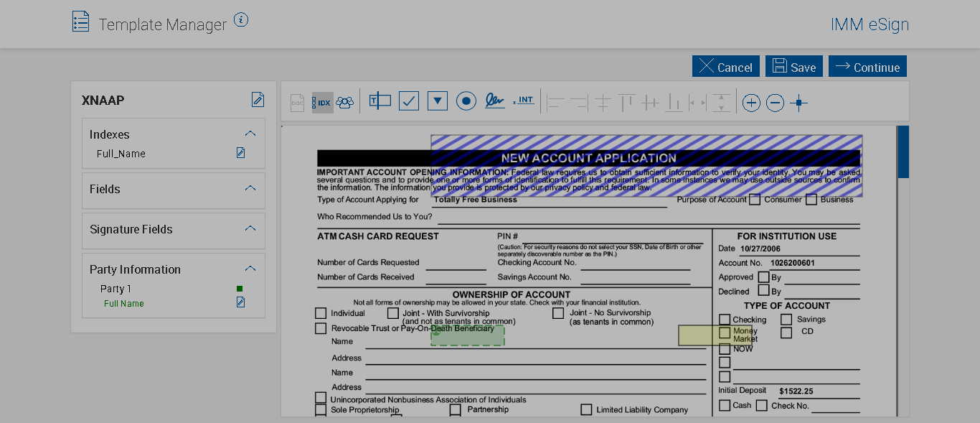
Task: Click the Cancel button
Action: coord(726,66)
